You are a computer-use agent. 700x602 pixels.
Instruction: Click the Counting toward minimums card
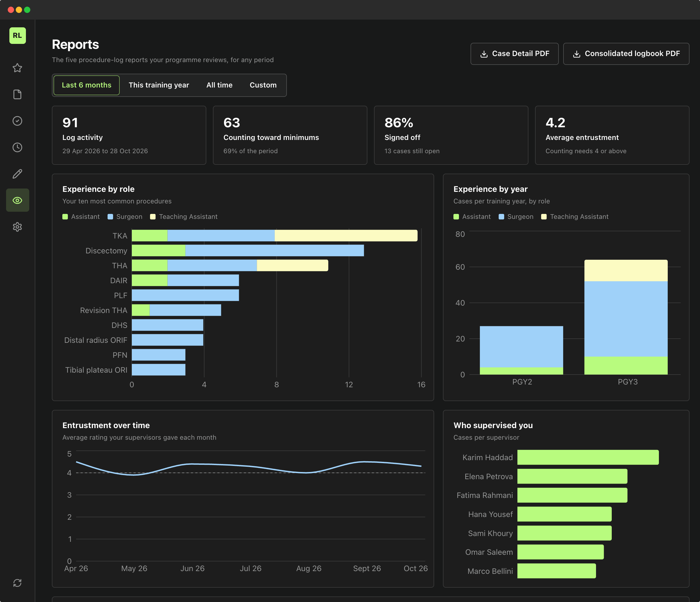click(290, 135)
